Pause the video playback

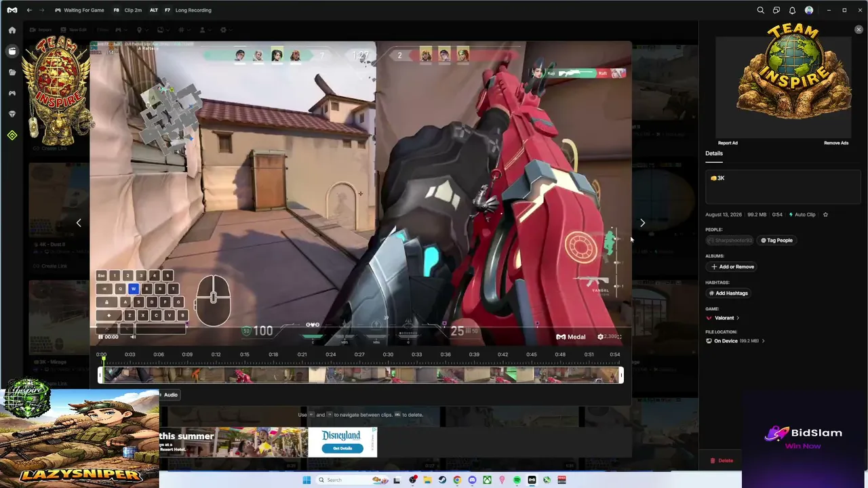click(x=100, y=337)
